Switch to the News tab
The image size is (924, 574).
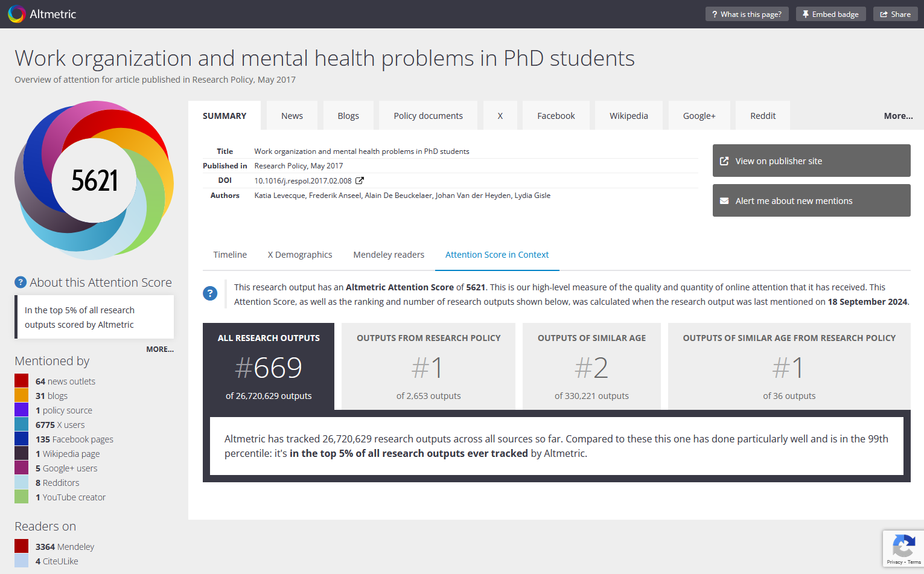pos(292,116)
